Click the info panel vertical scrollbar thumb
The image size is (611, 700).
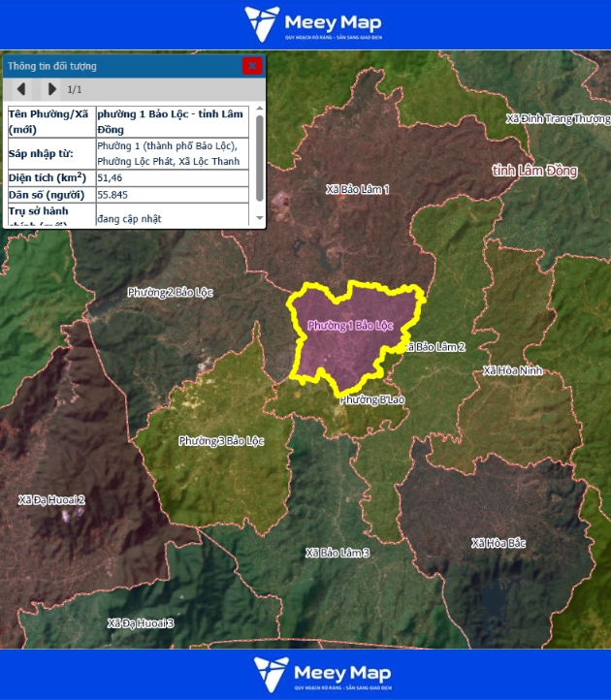(x=259, y=157)
